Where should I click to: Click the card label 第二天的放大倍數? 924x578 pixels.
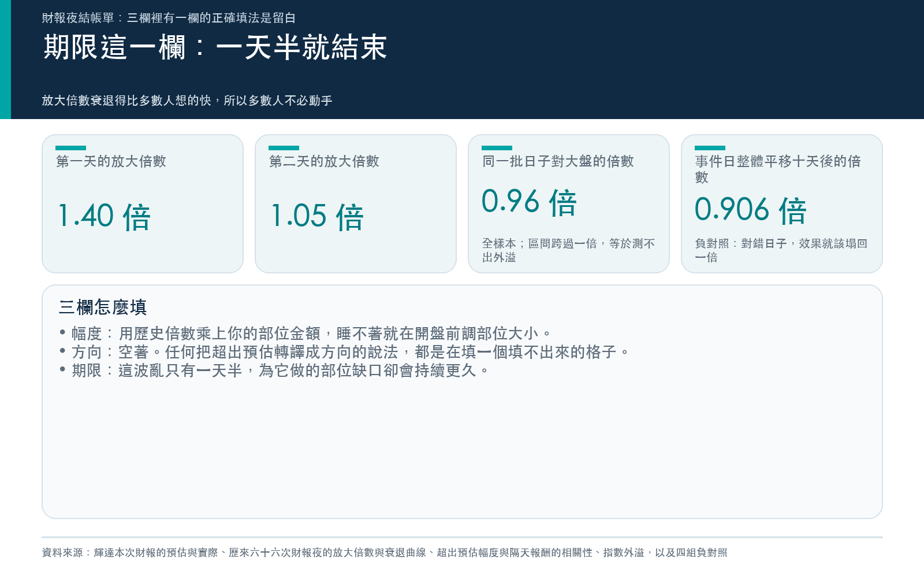[324, 161]
